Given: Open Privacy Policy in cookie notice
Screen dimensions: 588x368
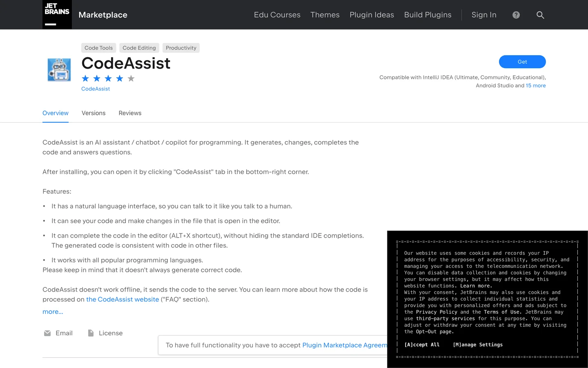Looking at the screenshot, I should coord(437,312).
